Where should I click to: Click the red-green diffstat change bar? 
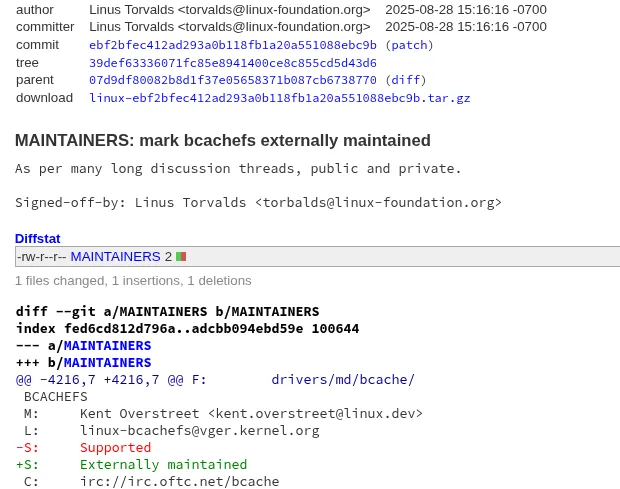[181, 257]
